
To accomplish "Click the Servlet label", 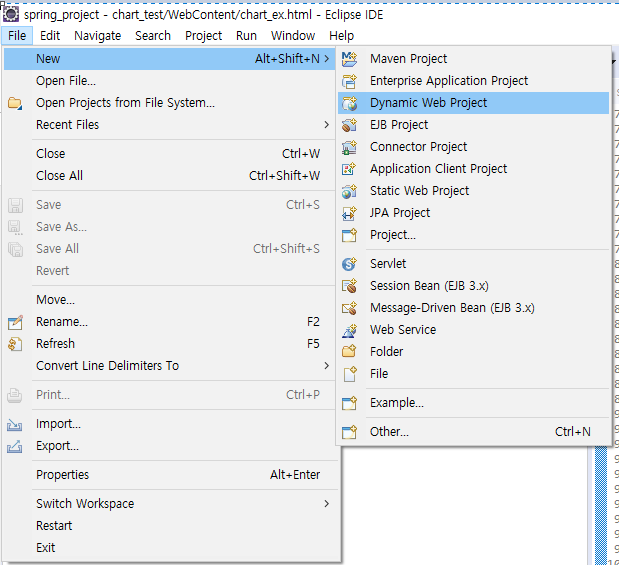I will click(388, 264).
